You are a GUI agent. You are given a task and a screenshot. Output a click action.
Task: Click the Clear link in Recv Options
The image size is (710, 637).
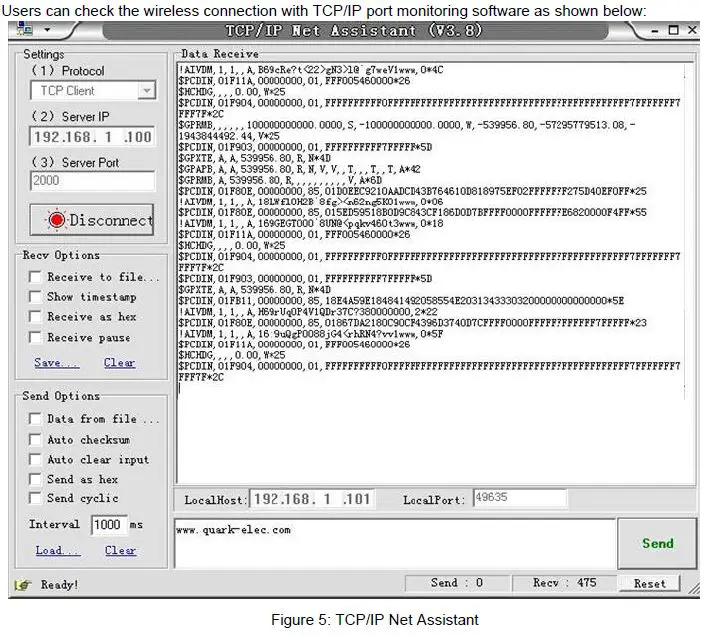coord(120,363)
